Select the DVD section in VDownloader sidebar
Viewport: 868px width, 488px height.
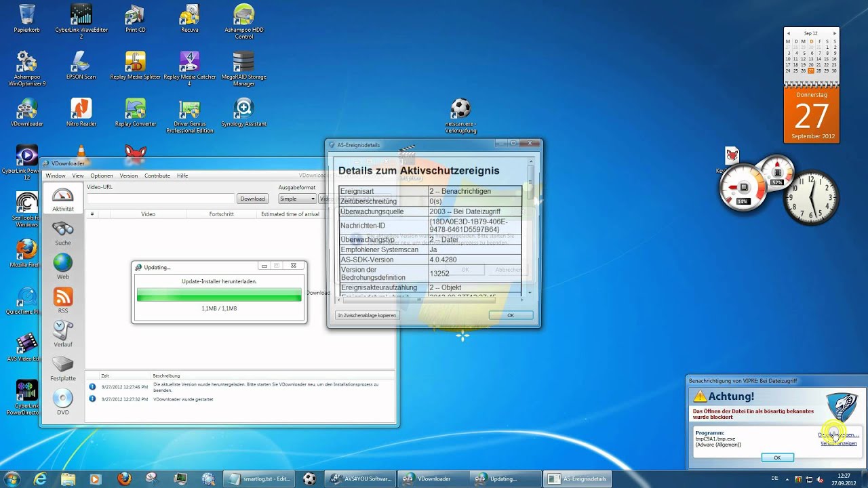(x=62, y=402)
